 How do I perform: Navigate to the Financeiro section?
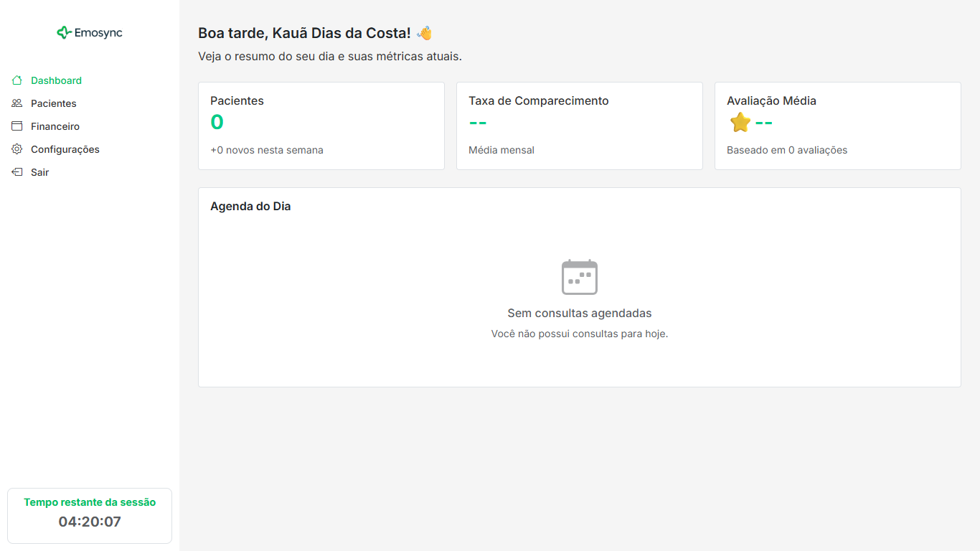[54, 126]
